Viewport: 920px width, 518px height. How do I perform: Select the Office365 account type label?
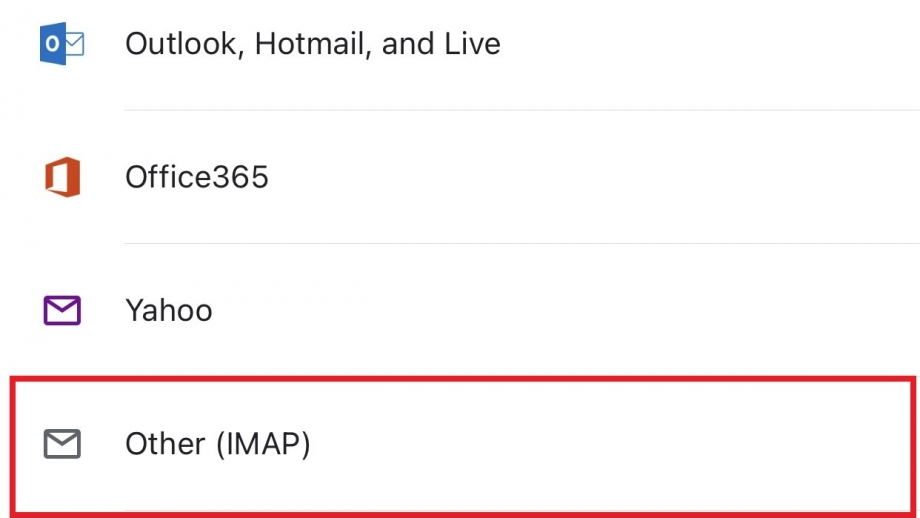pos(197,177)
